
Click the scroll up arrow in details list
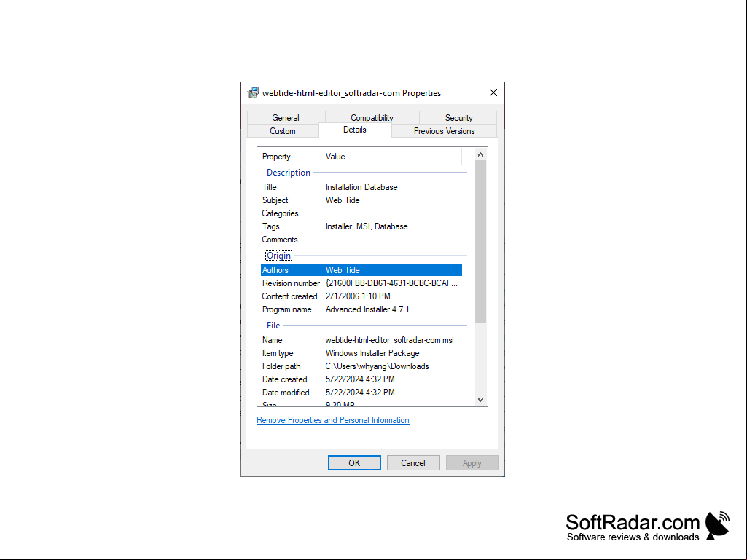480,154
